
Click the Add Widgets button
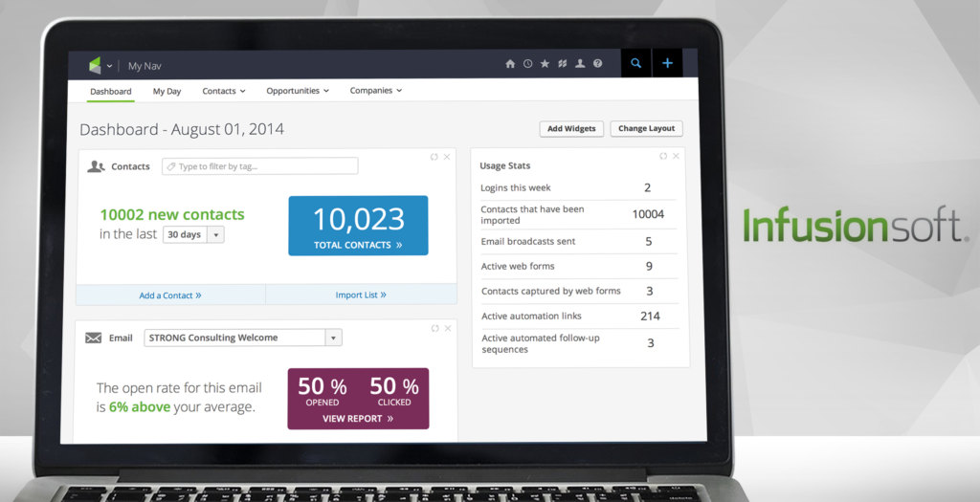(x=571, y=129)
